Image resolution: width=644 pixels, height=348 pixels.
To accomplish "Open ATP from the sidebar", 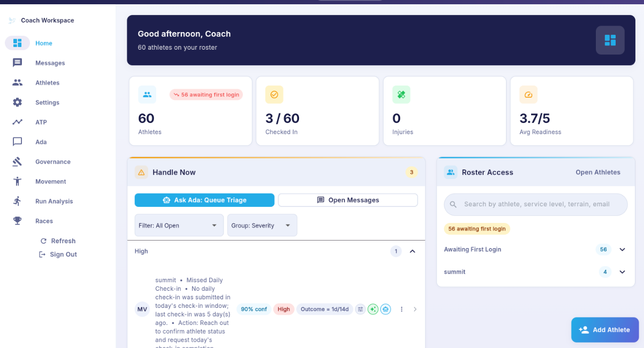I will tap(41, 122).
